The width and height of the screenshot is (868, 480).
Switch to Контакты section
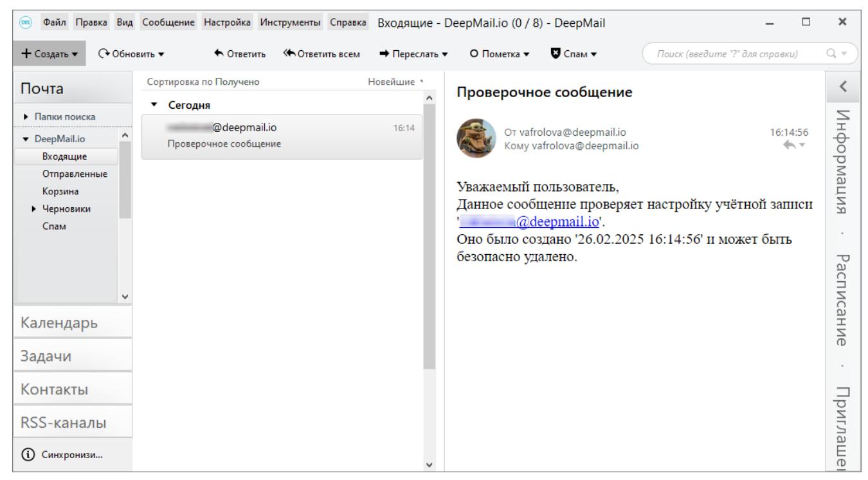73,389
